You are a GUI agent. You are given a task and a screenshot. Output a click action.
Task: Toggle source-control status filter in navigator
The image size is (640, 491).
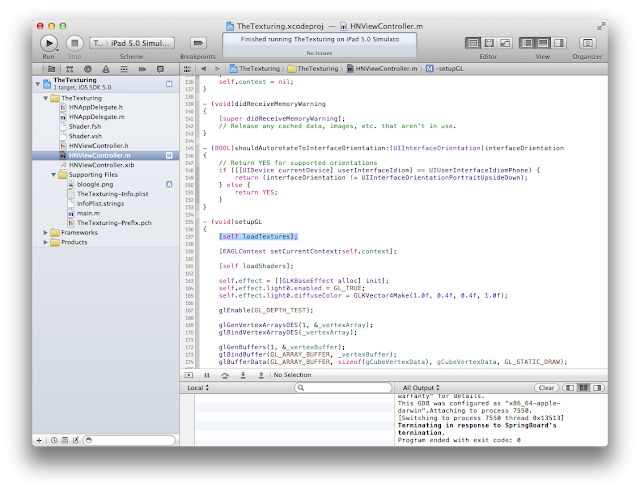coord(64,440)
